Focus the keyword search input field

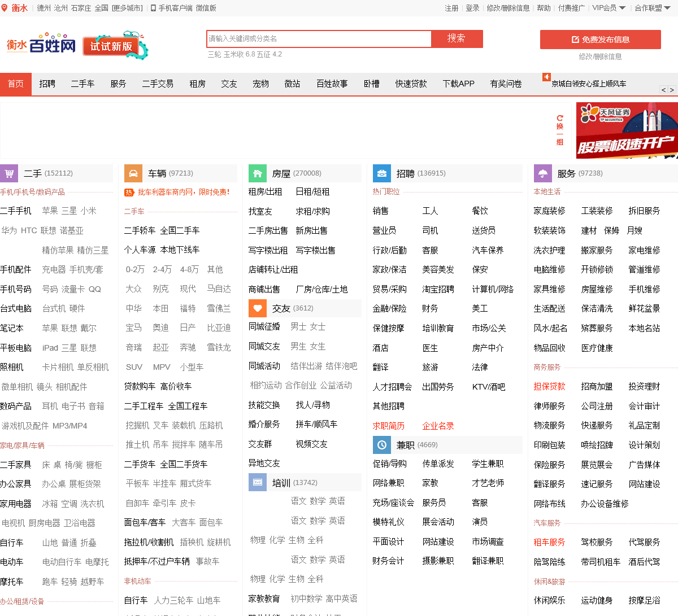coord(319,38)
